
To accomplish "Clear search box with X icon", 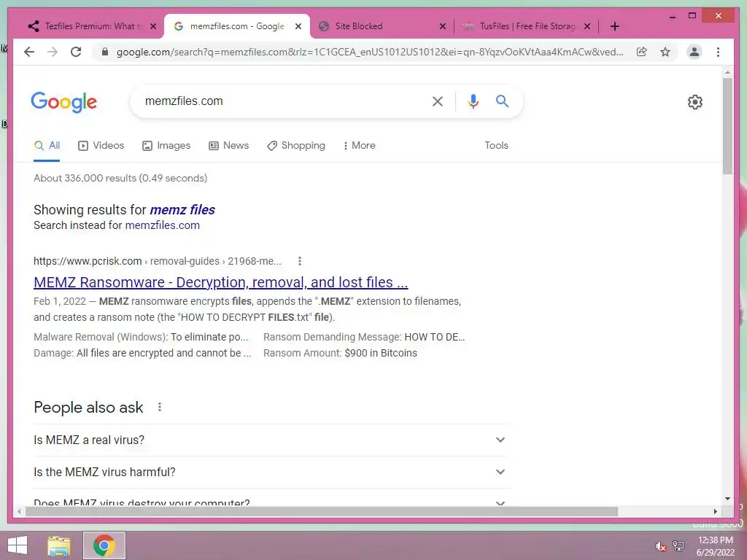I will (438, 101).
